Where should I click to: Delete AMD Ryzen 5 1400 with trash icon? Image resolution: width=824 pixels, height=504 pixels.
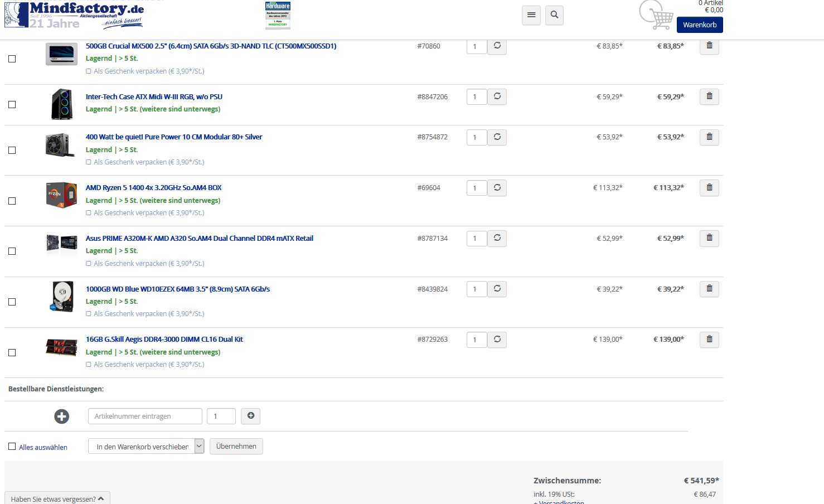click(709, 188)
